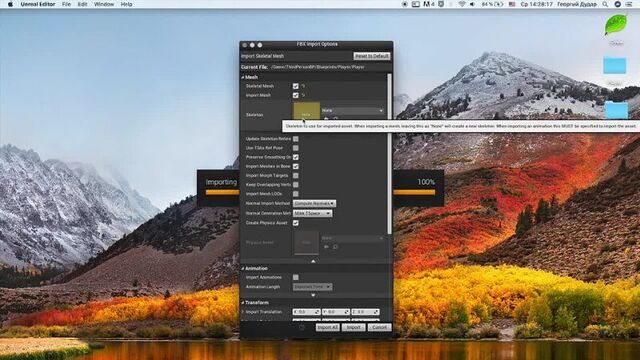Disable Preserve Smoothing Groups checkbox
The height and width of the screenshot is (360, 640).
(296, 157)
